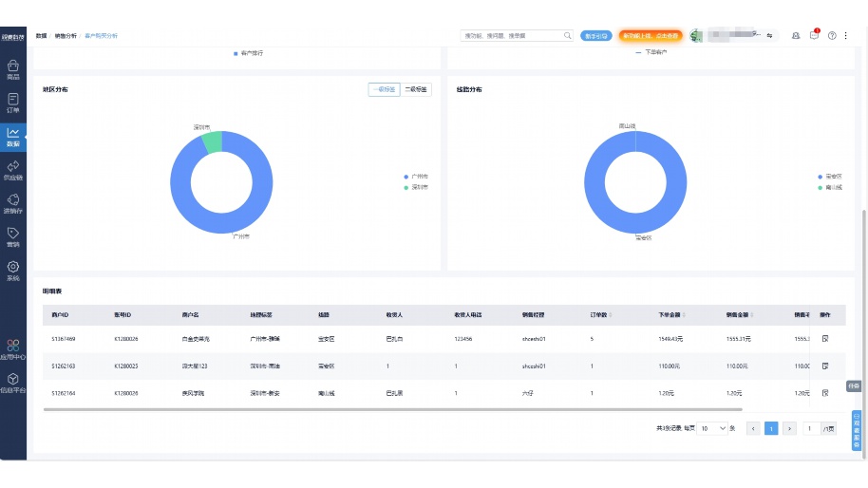Go to the next page arrow
Screen dimensions: 868x488
point(789,429)
